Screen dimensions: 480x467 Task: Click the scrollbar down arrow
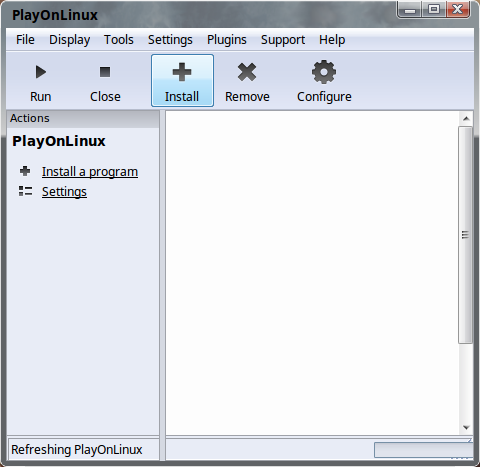point(466,427)
